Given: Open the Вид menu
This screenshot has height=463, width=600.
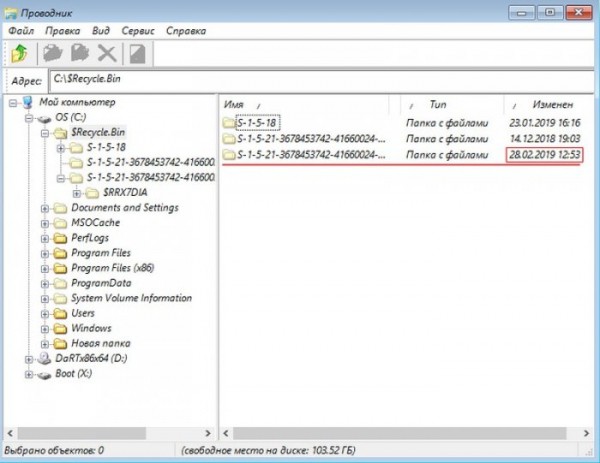Looking at the screenshot, I should tap(101, 31).
